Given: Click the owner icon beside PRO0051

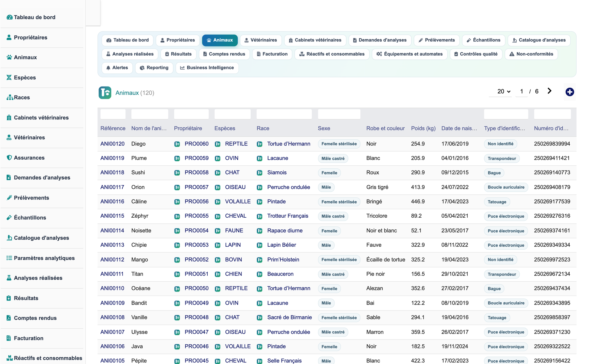Looking at the screenshot, I should coord(177,275).
